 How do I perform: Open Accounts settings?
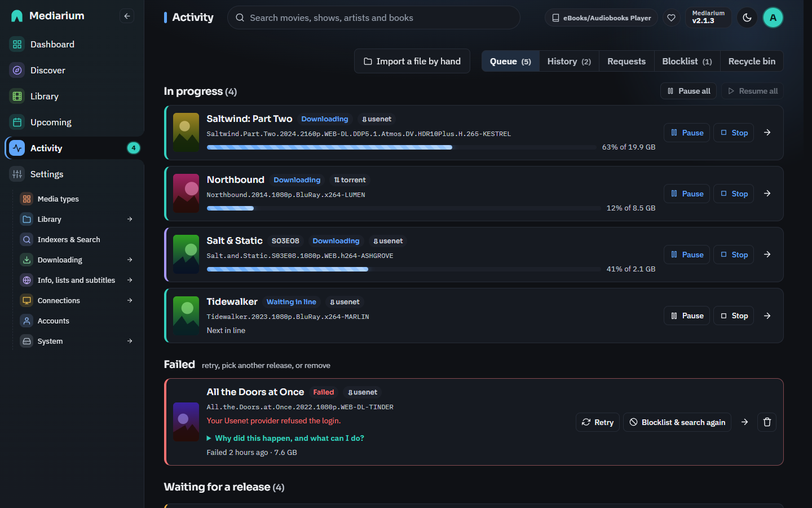pyautogui.click(x=77, y=321)
